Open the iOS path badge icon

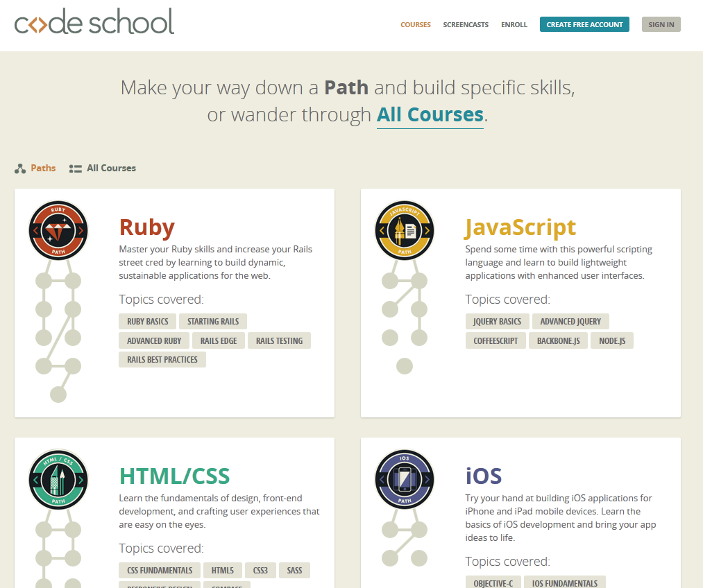(405, 479)
